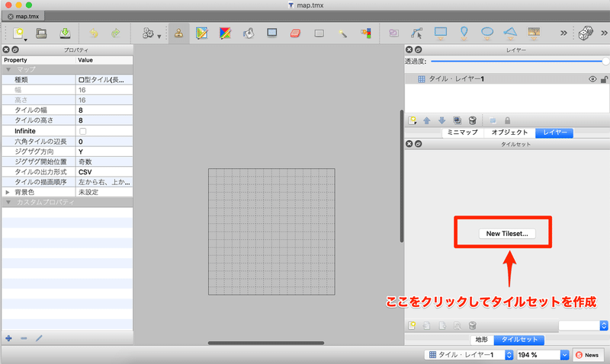This screenshot has height=364, width=610.
Task: Select the Insert Ellipse tool
Action: click(487, 33)
